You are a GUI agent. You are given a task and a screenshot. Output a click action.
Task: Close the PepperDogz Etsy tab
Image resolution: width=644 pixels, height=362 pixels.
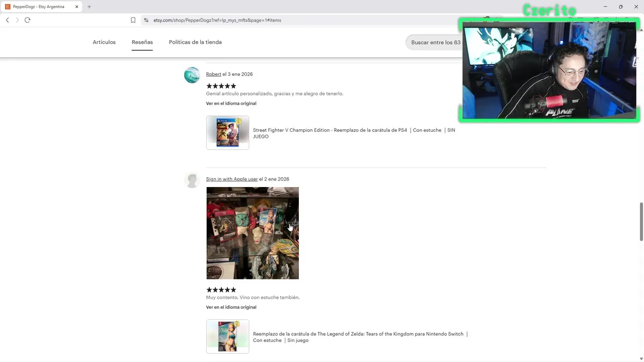[76, 7]
